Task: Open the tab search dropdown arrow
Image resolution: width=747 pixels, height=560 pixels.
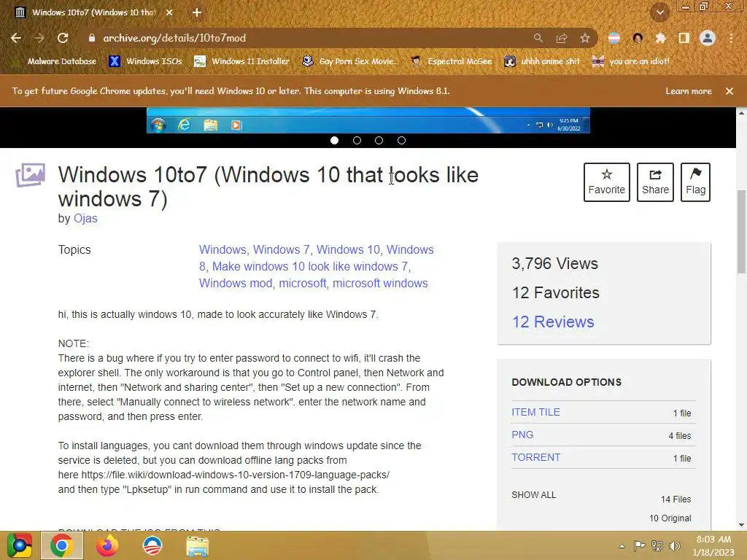Action: click(x=660, y=13)
